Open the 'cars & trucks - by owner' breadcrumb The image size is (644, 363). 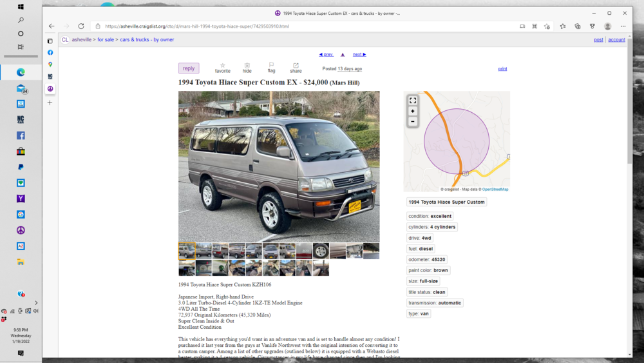[147, 39]
